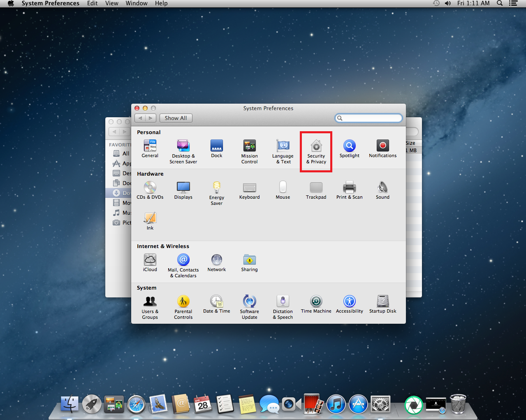Screen dimensions: 526x420
Task: Open the Window menu
Action: [137, 3]
